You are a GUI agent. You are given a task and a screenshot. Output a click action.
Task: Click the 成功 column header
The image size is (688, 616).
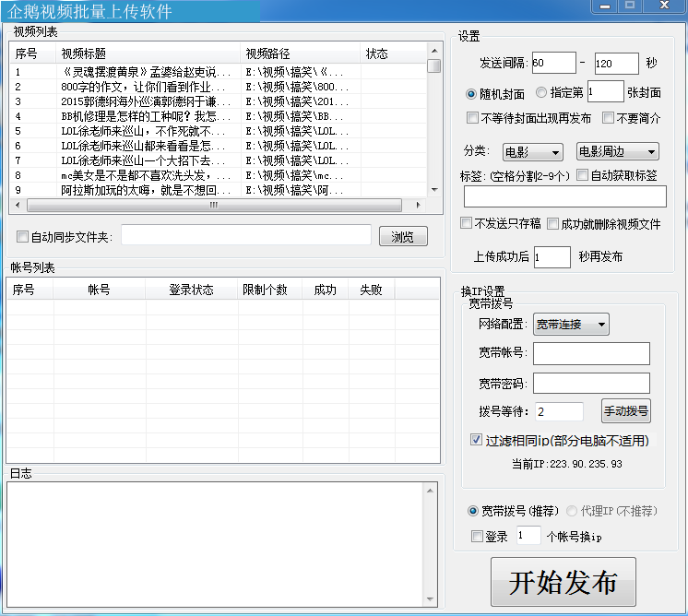click(326, 290)
